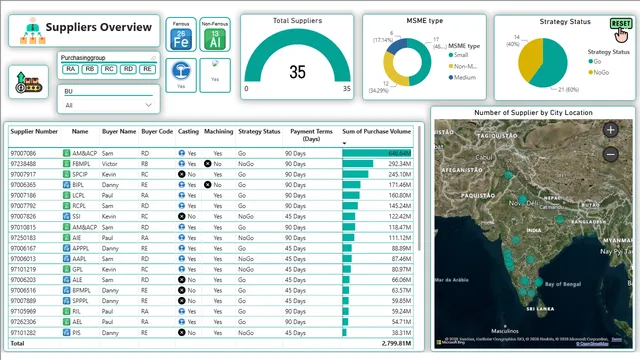Click the building icon next to FBMPL

pyautogui.click(x=66, y=164)
